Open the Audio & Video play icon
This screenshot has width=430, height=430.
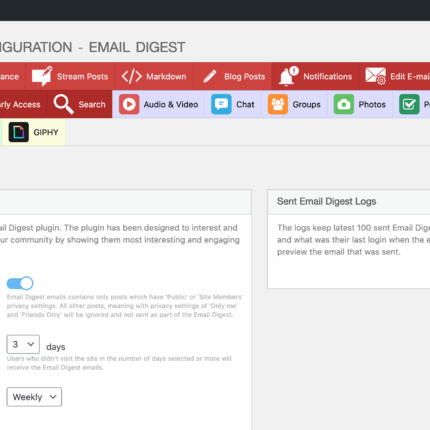pyautogui.click(x=129, y=104)
